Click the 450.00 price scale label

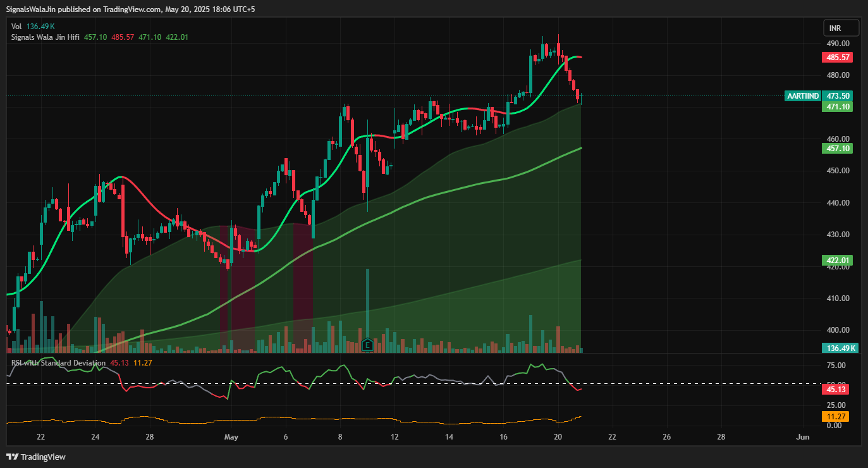pos(838,171)
